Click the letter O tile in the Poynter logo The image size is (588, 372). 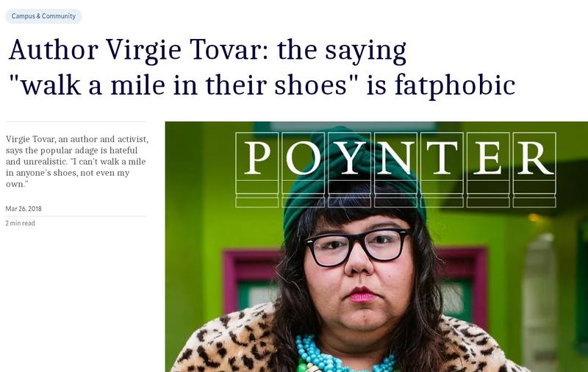click(x=304, y=170)
